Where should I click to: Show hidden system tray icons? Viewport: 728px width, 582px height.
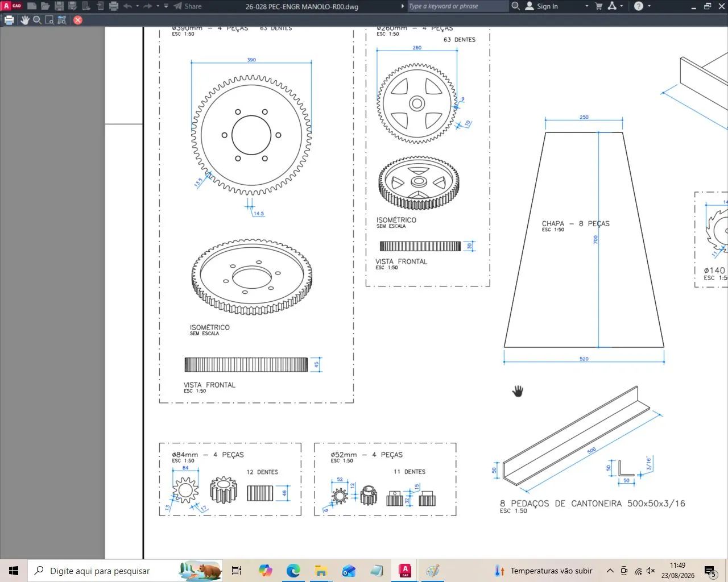[610, 571]
